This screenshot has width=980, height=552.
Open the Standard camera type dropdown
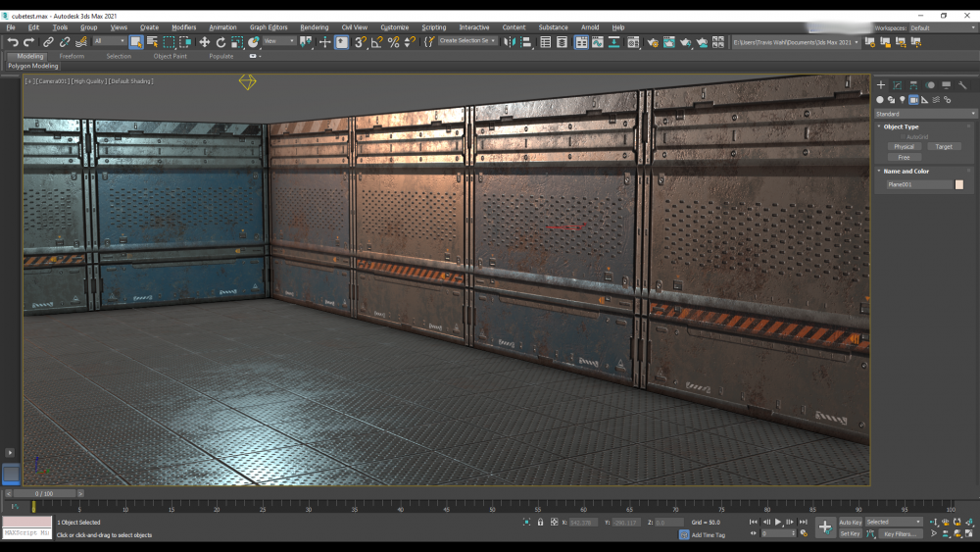[925, 114]
